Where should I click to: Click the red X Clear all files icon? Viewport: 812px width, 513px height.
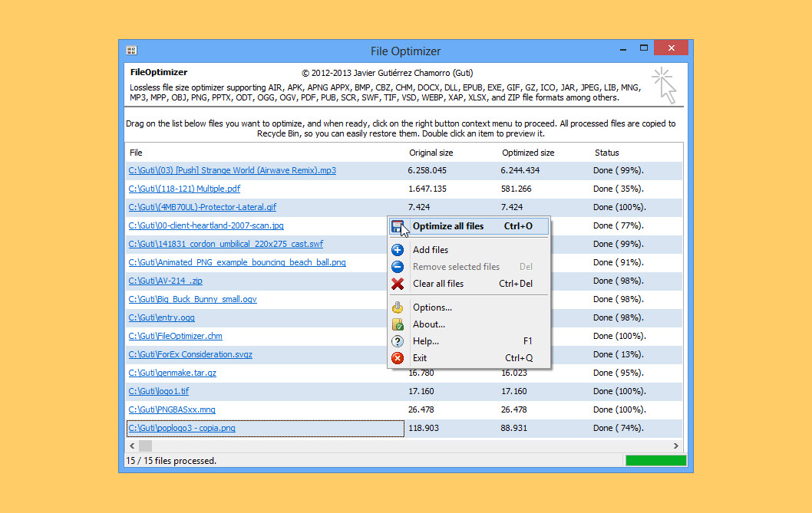pos(398,284)
